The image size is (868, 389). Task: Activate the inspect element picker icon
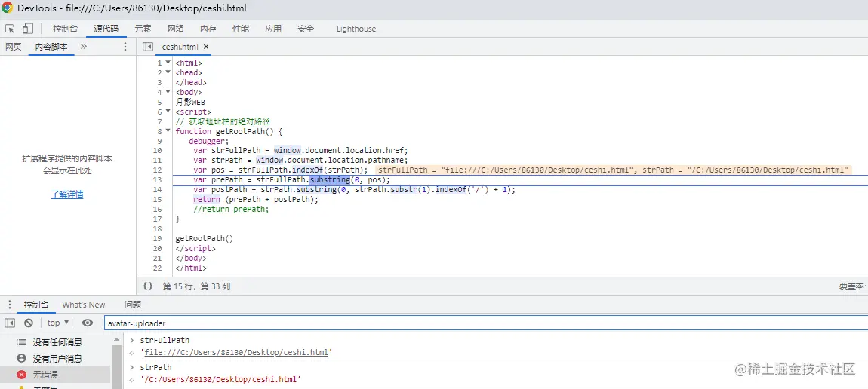tap(10, 29)
